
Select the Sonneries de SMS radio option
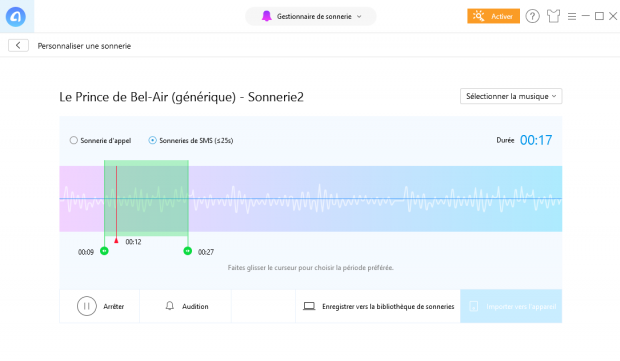[152, 140]
